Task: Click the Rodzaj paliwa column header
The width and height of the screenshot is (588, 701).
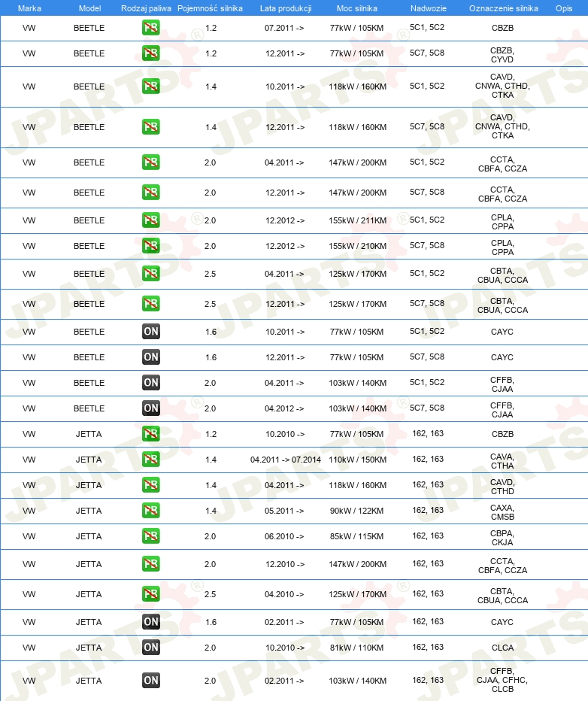Action: click(146, 8)
